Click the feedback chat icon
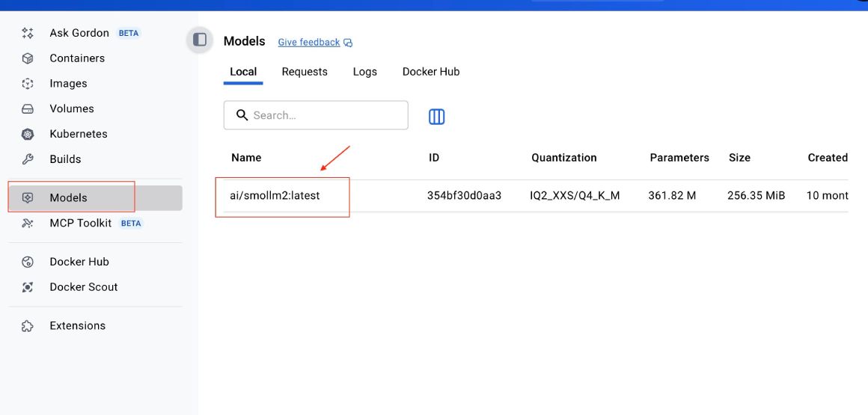868x415 pixels. pyautogui.click(x=348, y=43)
